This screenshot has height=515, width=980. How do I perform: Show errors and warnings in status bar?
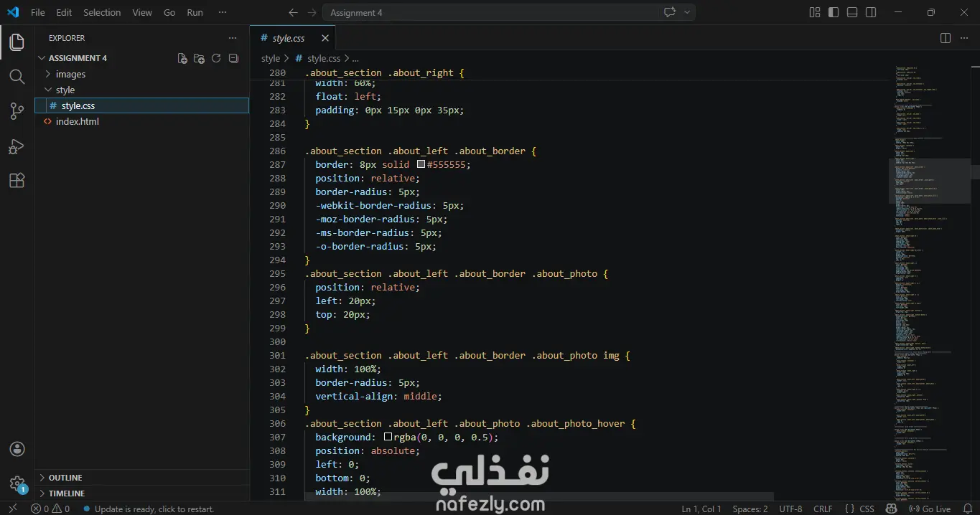tap(50, 509)
